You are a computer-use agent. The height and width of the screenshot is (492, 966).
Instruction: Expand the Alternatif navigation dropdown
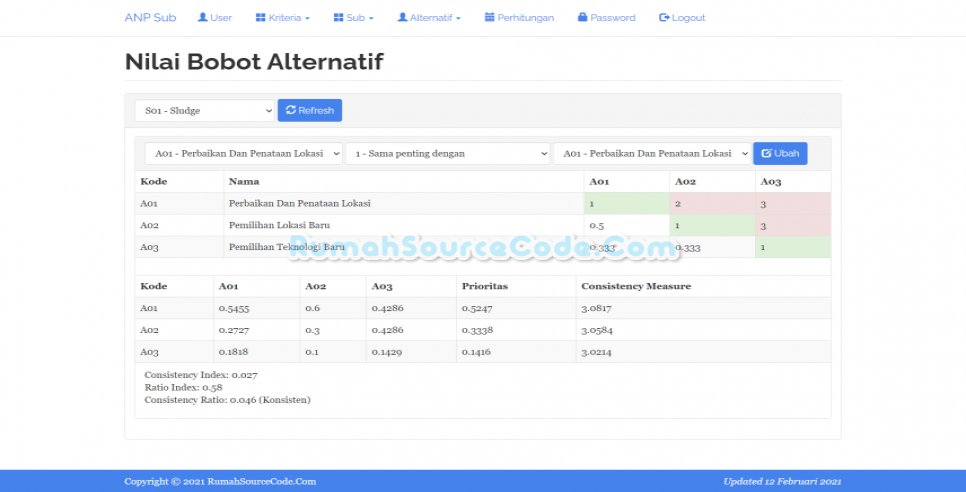[429, 18]
